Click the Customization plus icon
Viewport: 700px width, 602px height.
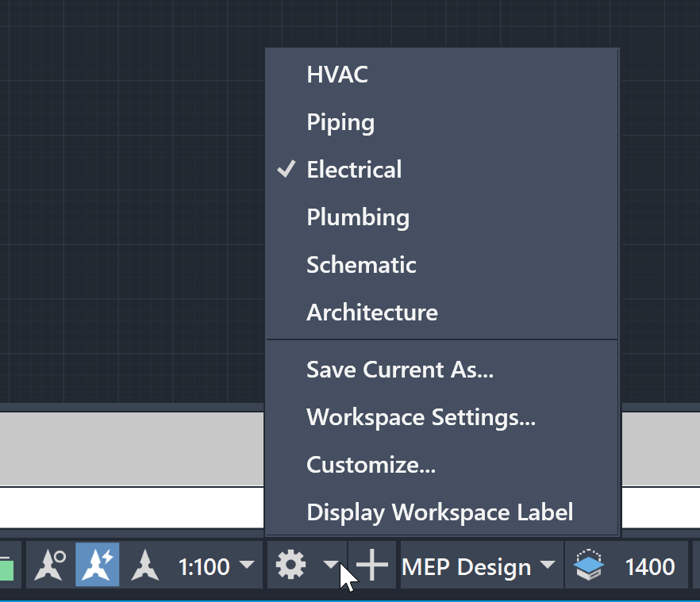371,566
